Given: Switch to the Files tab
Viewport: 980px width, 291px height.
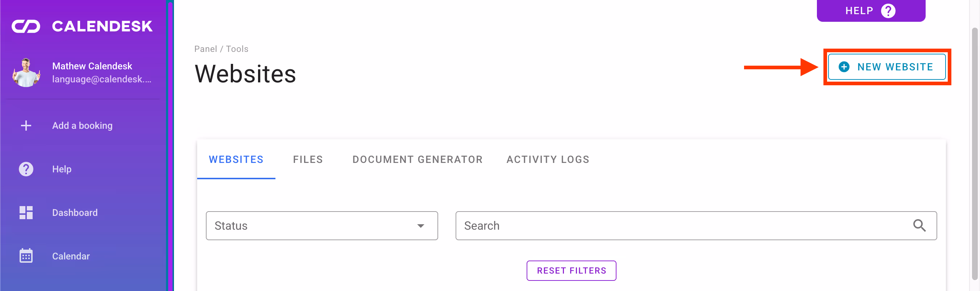Looking at the screenshot, I should tap(308, 160).
